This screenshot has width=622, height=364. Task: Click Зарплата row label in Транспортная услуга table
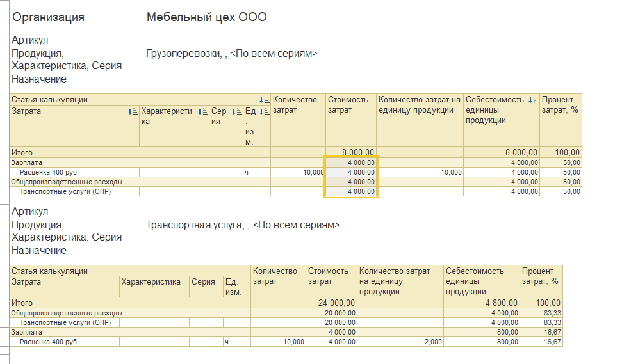pyautogui.click(x=26, y=332)
